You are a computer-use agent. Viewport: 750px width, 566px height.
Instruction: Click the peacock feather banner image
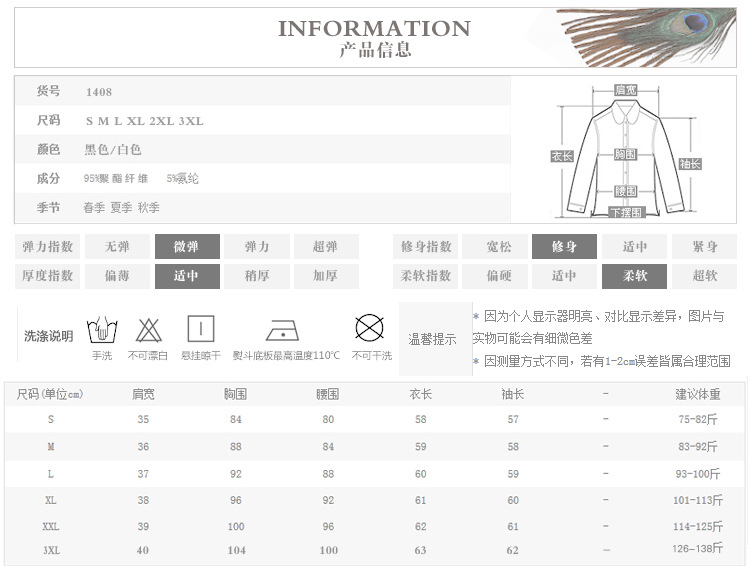(647, 36)
